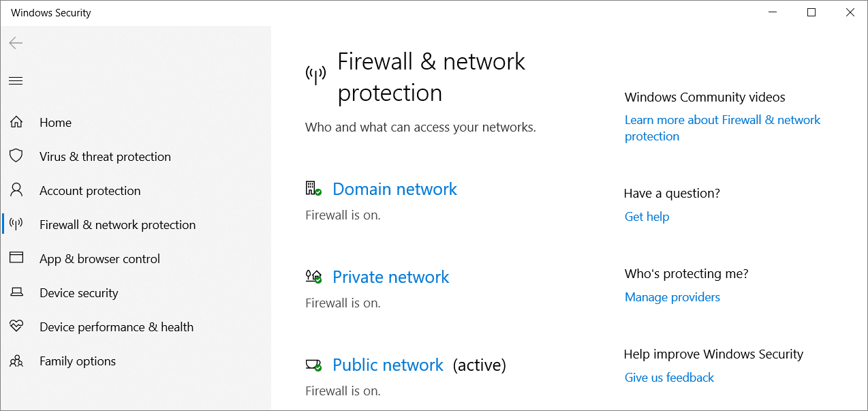Click the Manage providers link
868x411 pixels.
(x=672, y=297)
